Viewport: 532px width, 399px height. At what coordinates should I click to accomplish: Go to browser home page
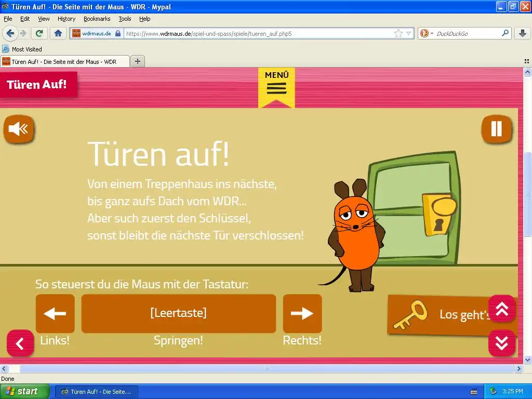point(58,33)
